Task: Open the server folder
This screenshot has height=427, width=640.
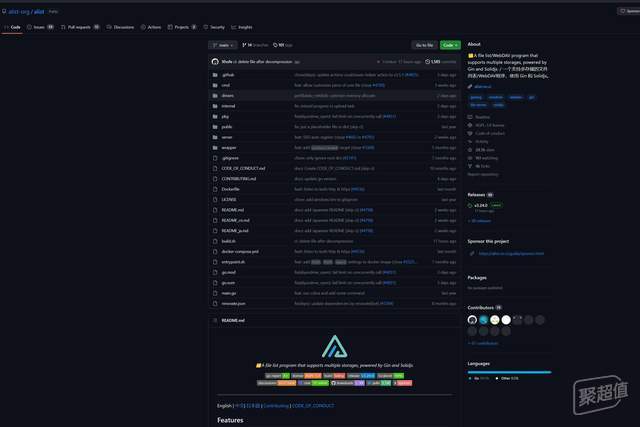Action: point(227,138)
